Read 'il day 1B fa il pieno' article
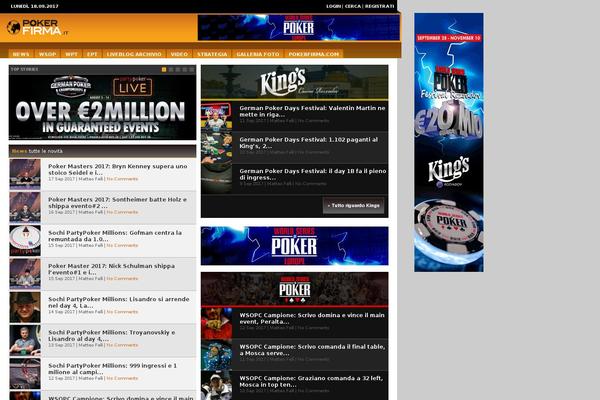This screenshot has height=400, width=600. [x=313, y=174]
